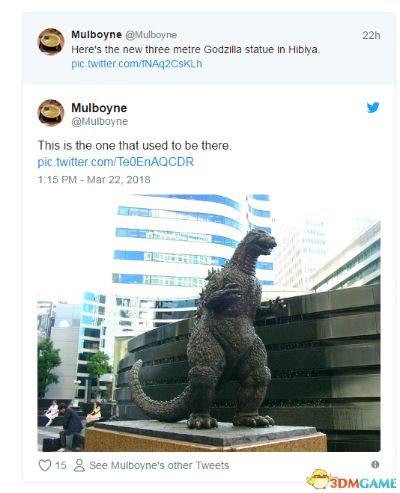Click the Twitter bird logo icon
Screen dimensions: 400x493
tap(373, 107)
